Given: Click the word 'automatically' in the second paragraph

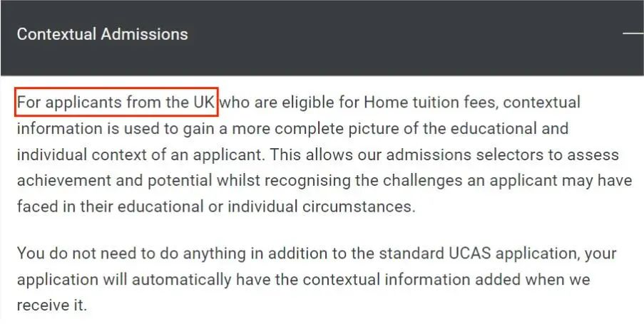Looking at the screenshot, I should [x=182, y=280].
